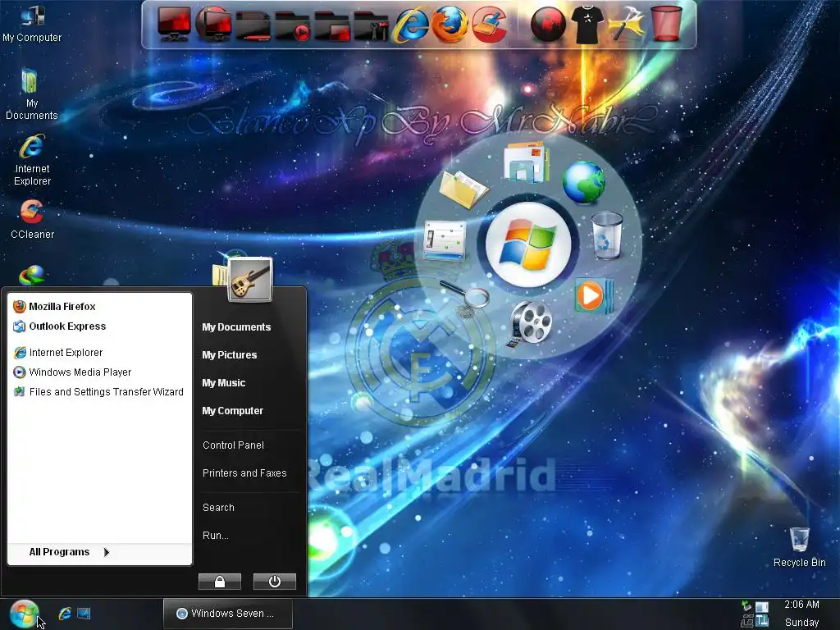Open My Documents desktop icon
Image resolution: width=840 pixels, height=630 pixels.
coord(31,94)
